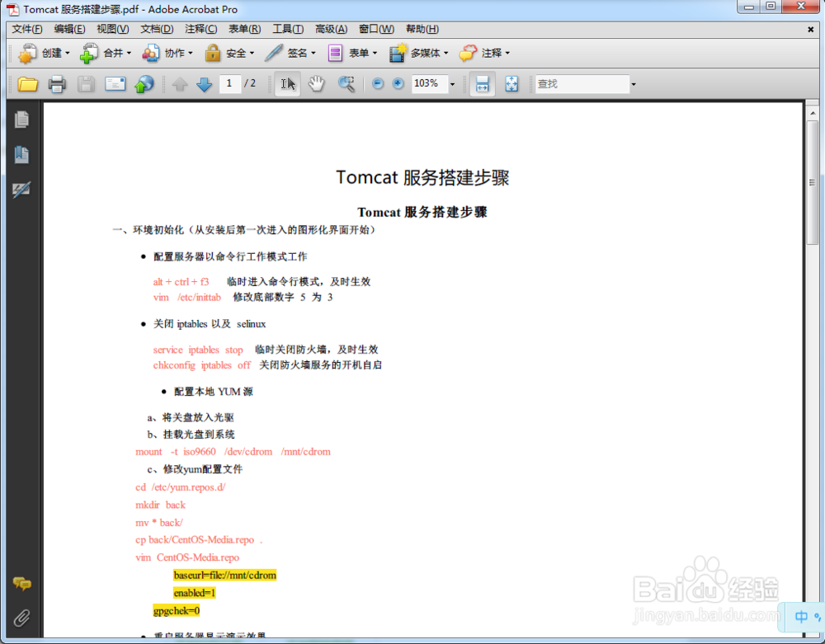Open the zoom percentage dropdown arrow
Viewport: 825px width, 644px height.
pos(452,84)
